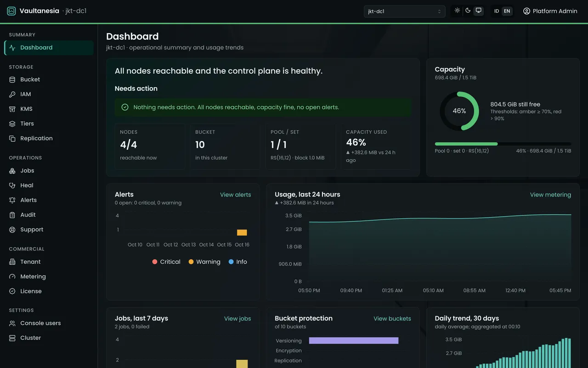
Task: Switch the language to ID
Action: (497, 11)
